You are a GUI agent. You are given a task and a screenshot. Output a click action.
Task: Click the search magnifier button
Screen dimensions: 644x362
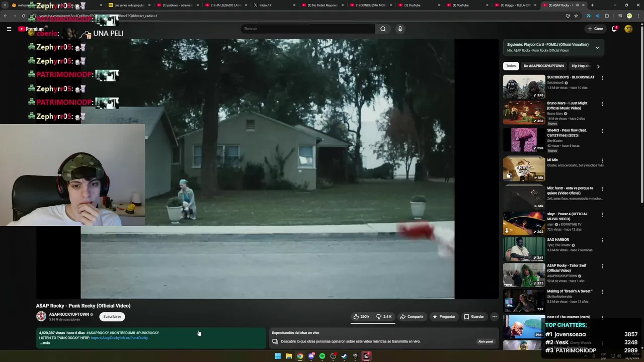(383, 29)
